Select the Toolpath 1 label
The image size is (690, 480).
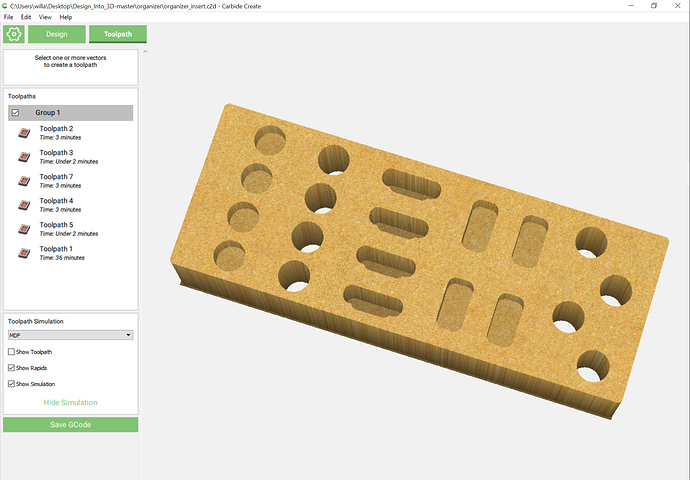tap(56, 249)
